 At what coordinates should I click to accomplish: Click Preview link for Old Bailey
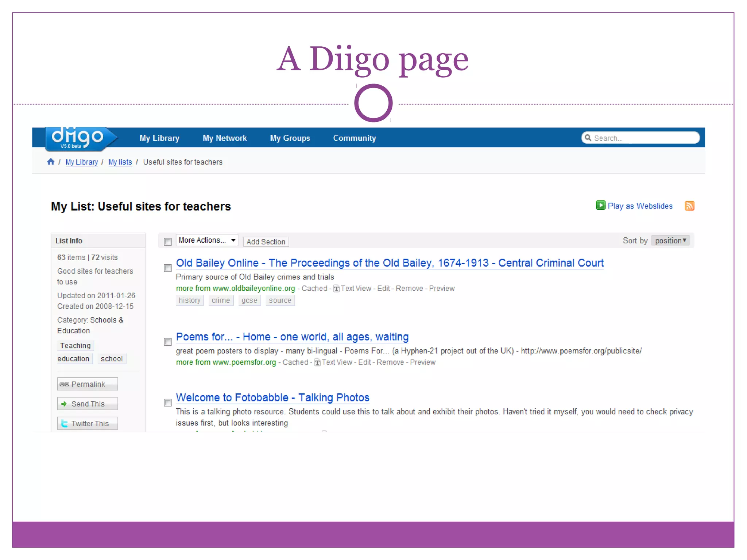442,288
